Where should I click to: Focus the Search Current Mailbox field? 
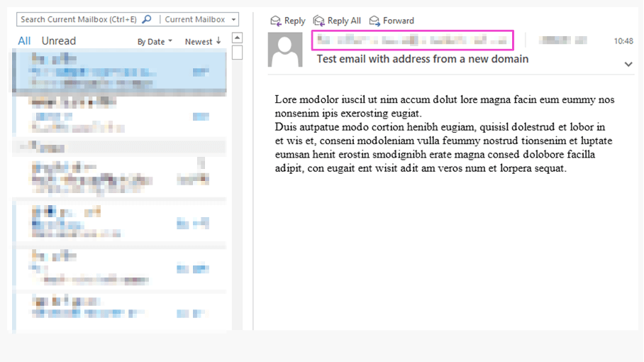79,19
